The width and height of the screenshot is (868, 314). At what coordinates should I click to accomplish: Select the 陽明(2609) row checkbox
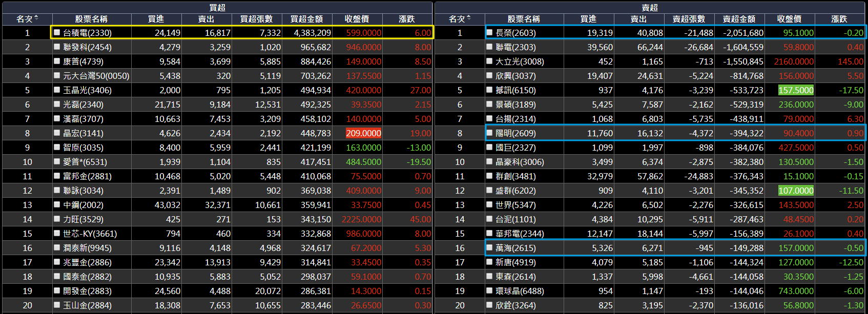point(489,133)
